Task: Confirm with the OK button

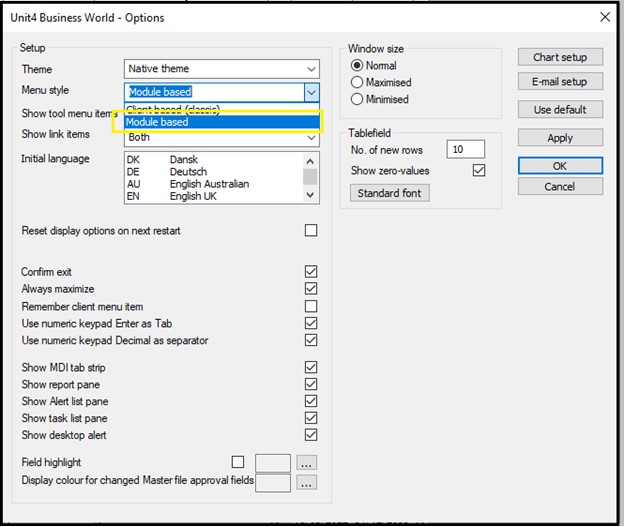Action: pos(560,166)
